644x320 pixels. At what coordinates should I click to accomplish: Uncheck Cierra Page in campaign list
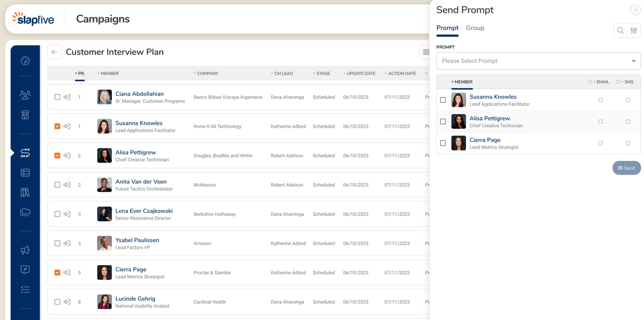[57, 273]
